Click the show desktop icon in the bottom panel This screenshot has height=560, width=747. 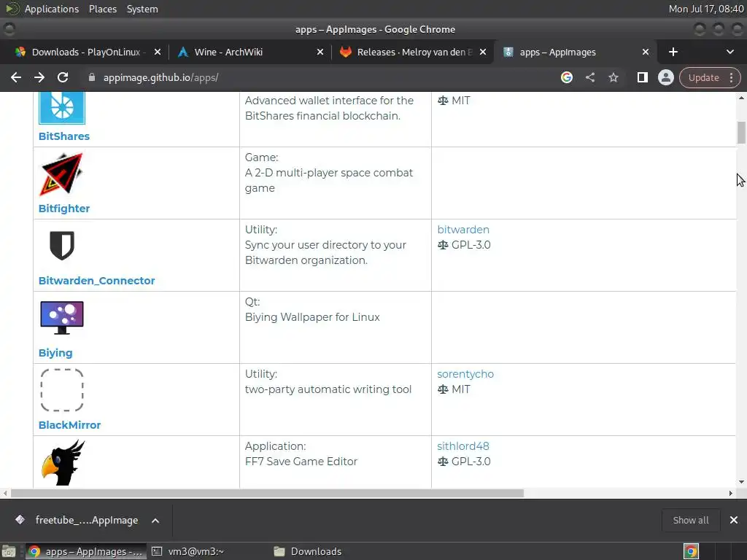click(x=9, y=551)
